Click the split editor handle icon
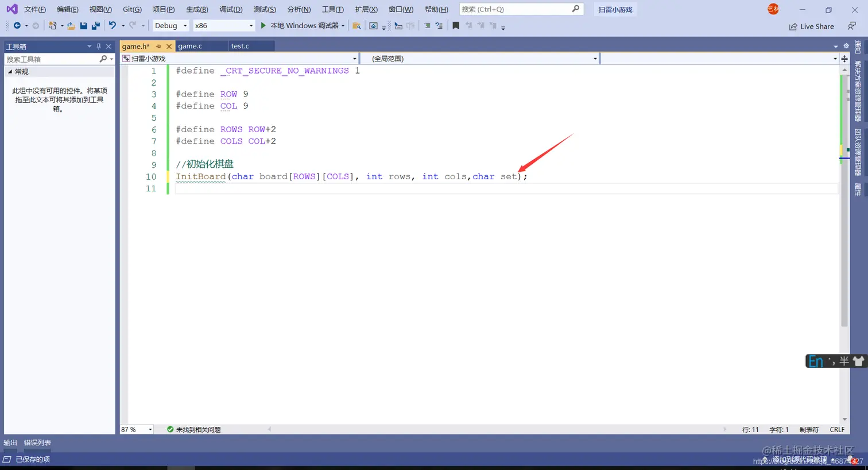Image resolution: width=868 pixels, height=470 pixels. pyautogui.click(x=844, y=59)
